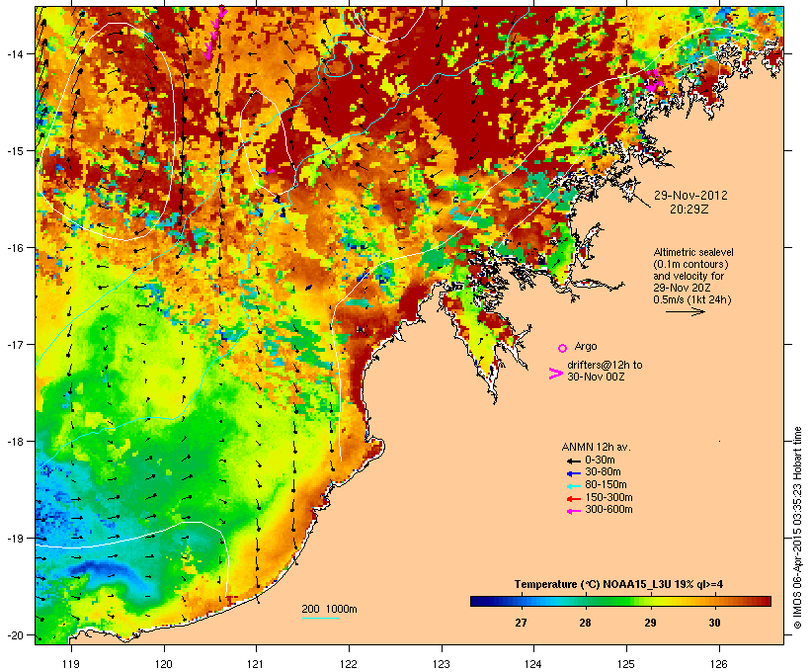Click the Temperature NOAA15_L3U colorbar title
Viewport: 810px width, 672px height.
[x=618, y=585]
